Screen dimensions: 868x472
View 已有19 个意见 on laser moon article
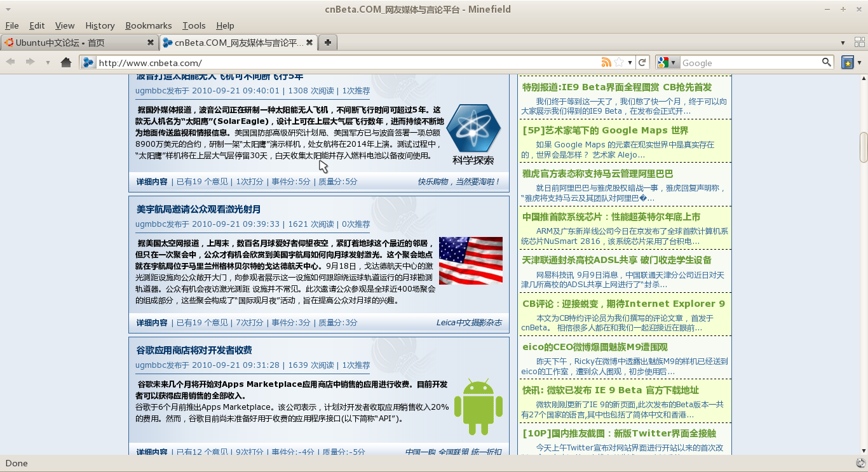[x=202, y=323]
